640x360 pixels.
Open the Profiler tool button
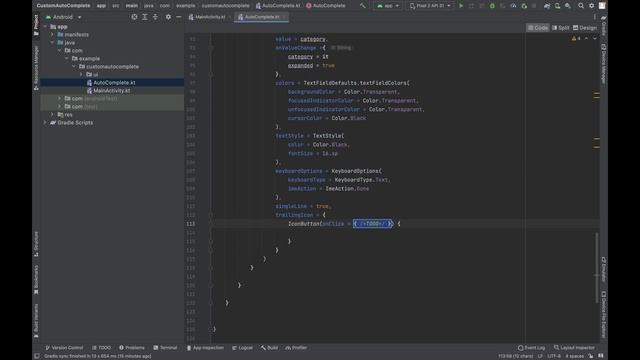point(296,348)
